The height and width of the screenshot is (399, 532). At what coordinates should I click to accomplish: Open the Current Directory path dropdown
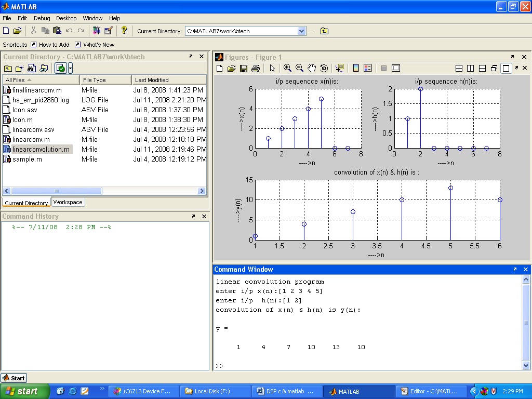tap(302, 31)
